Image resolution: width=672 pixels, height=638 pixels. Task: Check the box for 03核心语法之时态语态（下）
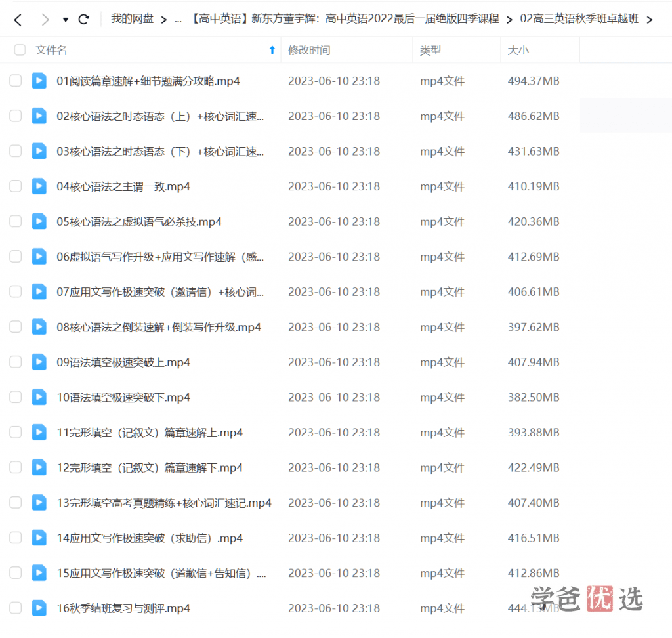coord(16,151)
